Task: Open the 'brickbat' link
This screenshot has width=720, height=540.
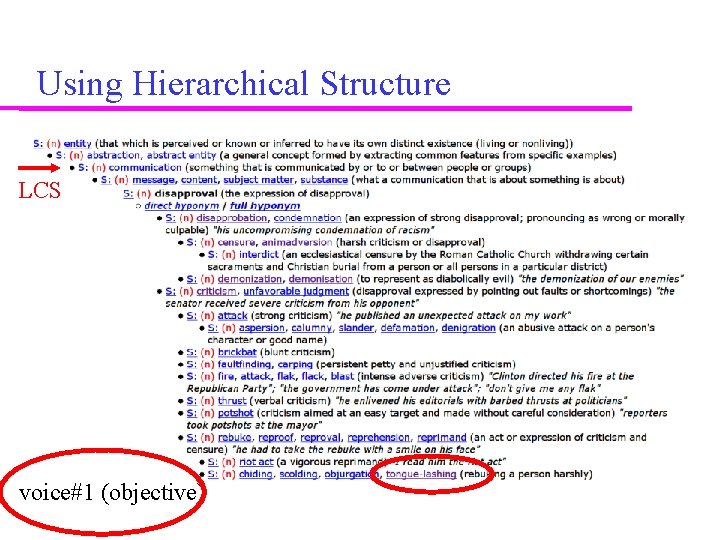Action: (237, 352)
